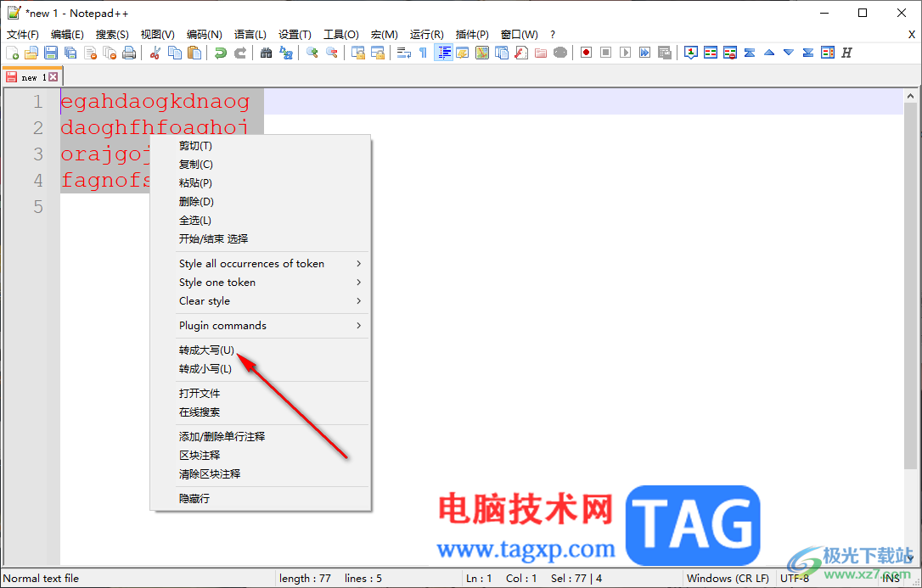Start macro recording with red dot
The height and width of the screenshot is (588, 922).
point(587,53)
